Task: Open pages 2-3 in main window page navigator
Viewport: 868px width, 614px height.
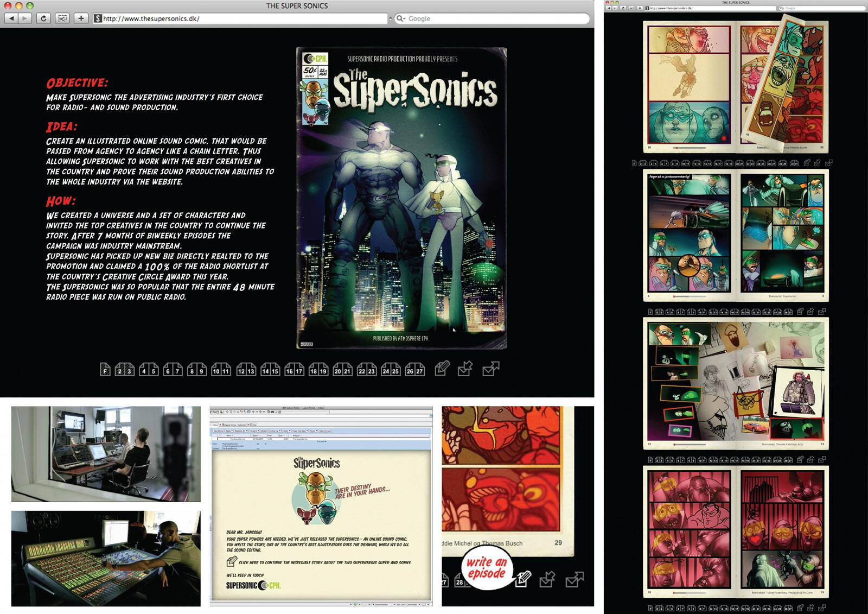Action: click(125, 370)
